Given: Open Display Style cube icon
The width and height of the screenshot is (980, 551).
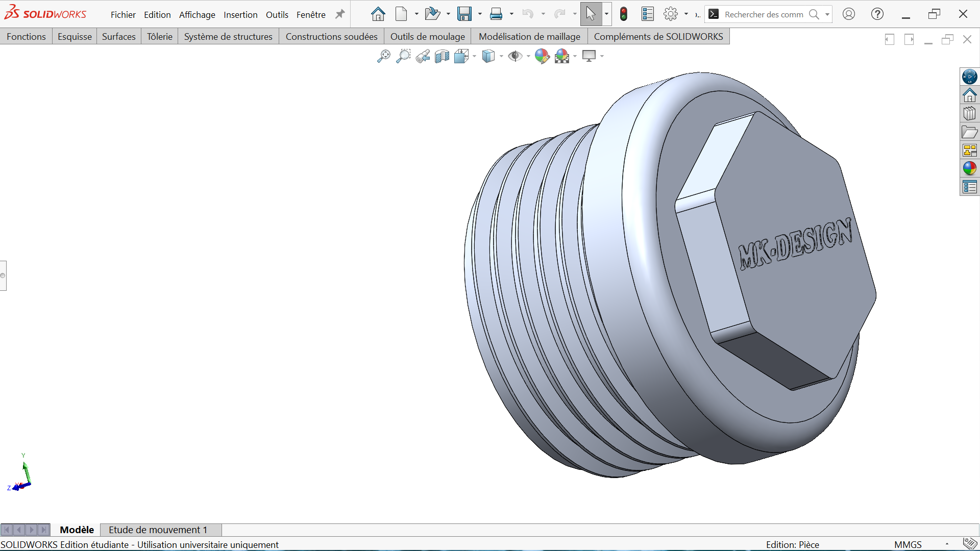Looking at the screenshot, I should click(488, 56).
